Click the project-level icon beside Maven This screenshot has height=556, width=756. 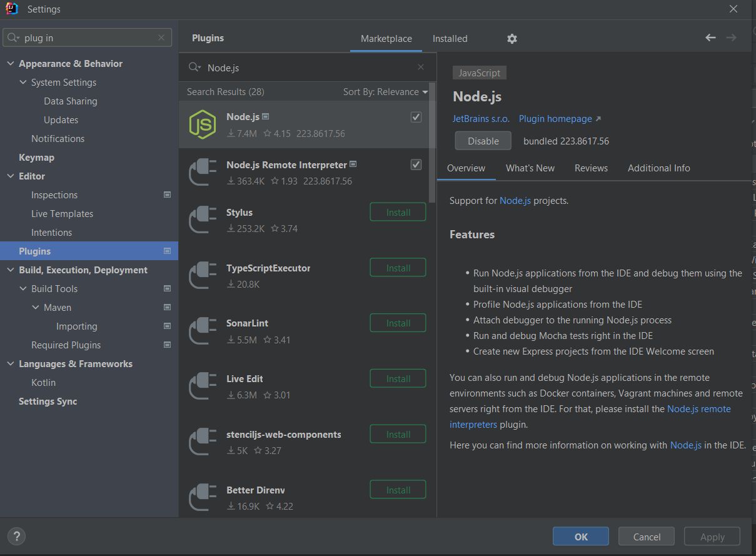click(x=167, y=307)
